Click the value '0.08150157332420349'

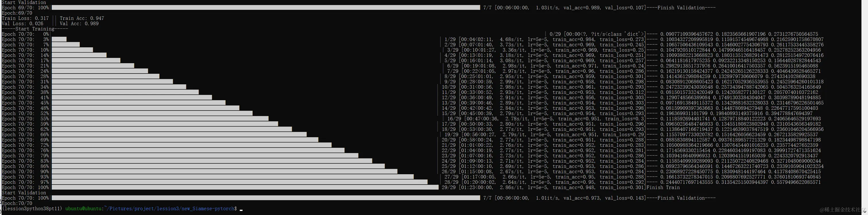click(x=686, y=92)
